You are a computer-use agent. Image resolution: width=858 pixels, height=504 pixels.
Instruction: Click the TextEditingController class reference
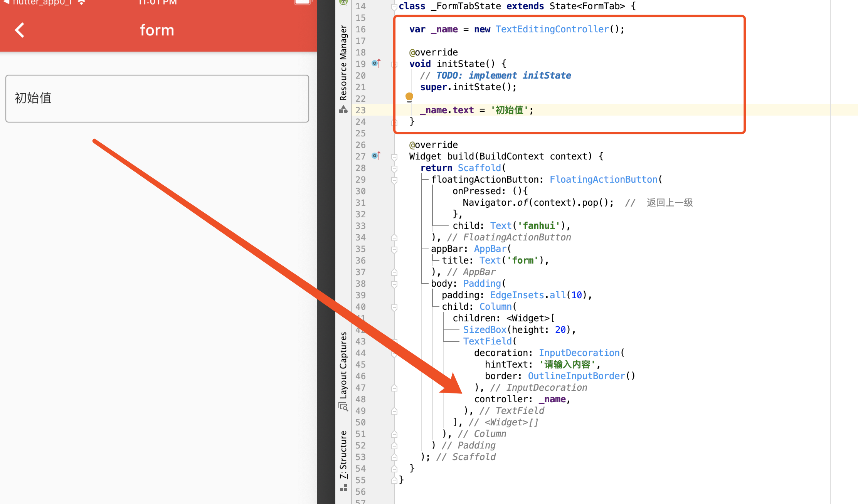pos(552,29)
